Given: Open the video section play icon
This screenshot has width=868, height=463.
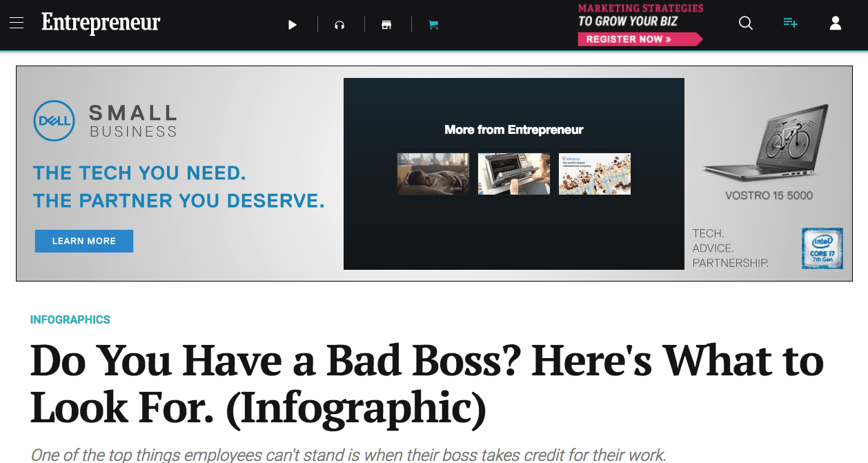Looking at the screenshot, I should 293,25.
